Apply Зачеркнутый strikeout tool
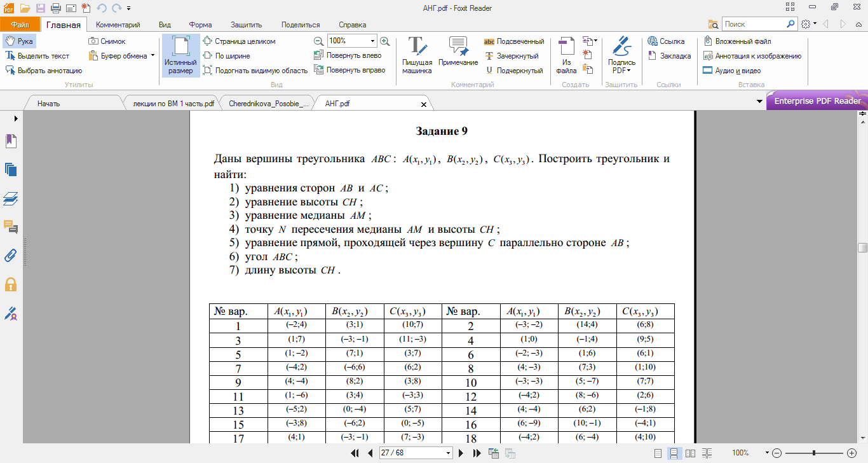The image size is (868, 463). (513, 56)
